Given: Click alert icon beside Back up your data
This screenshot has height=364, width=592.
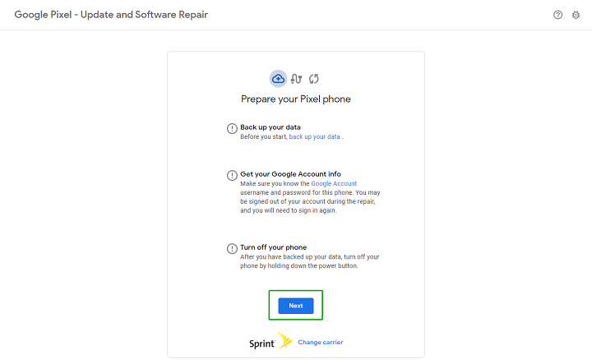Looking at the screenshot, I should tap(233, 129).
